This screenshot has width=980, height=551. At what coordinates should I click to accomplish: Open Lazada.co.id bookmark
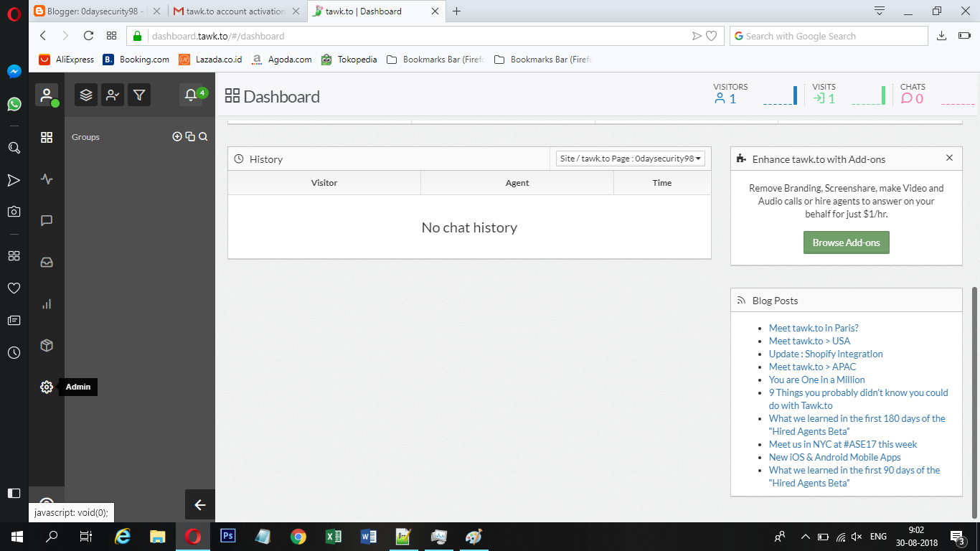(211, 60)
